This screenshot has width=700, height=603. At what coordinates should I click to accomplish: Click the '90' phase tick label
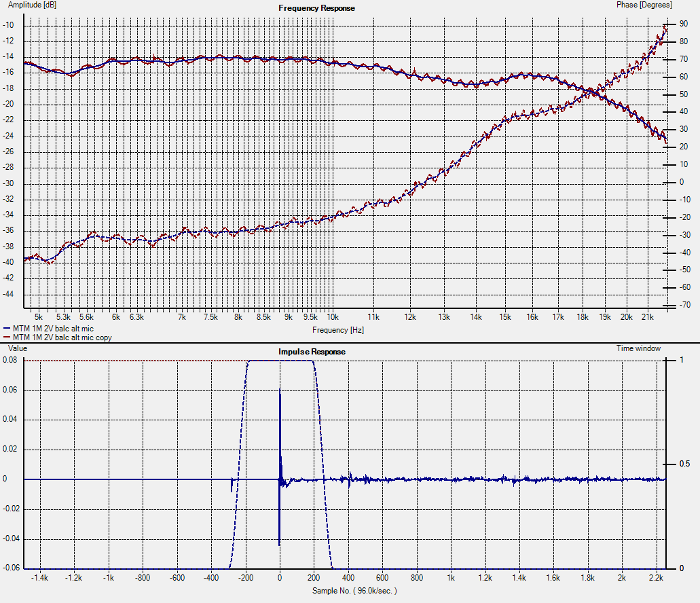pyautogui.click(x=684, y=24)
